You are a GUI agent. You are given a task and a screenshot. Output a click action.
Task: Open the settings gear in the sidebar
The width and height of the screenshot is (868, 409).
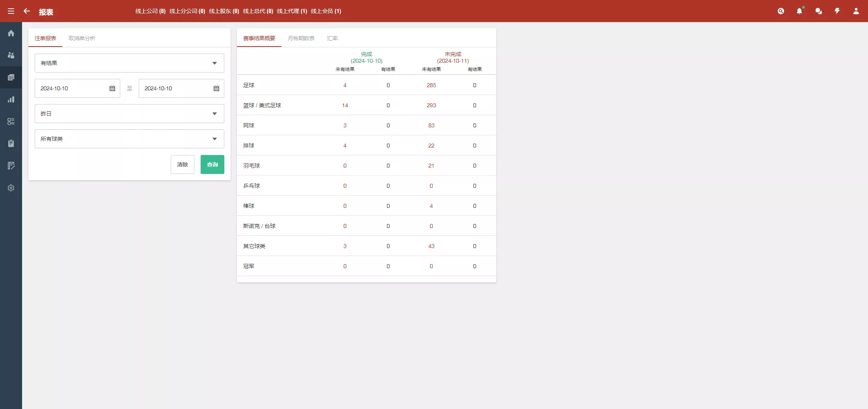point(11,188)
